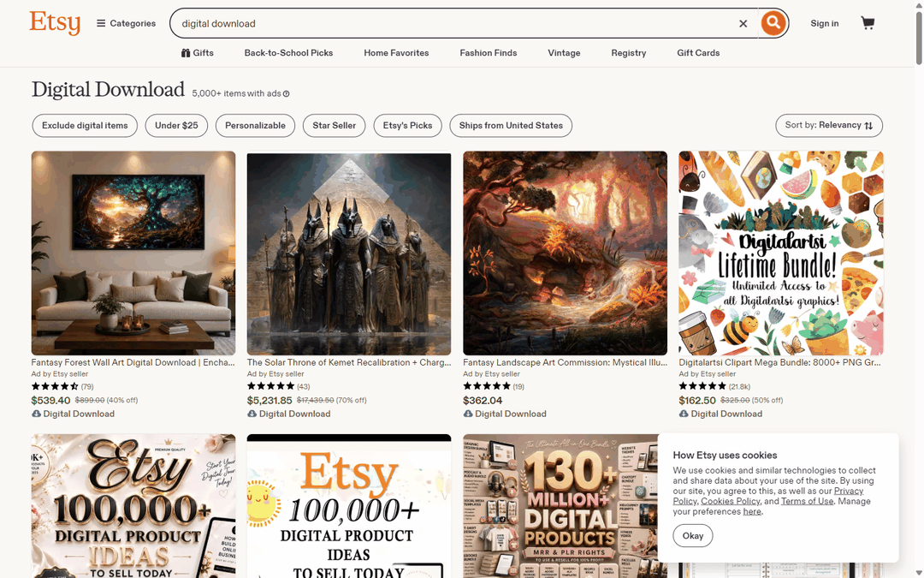Open the Terms of Use link
This screenshot has height=578, width=924.
(x=808, y=501)
